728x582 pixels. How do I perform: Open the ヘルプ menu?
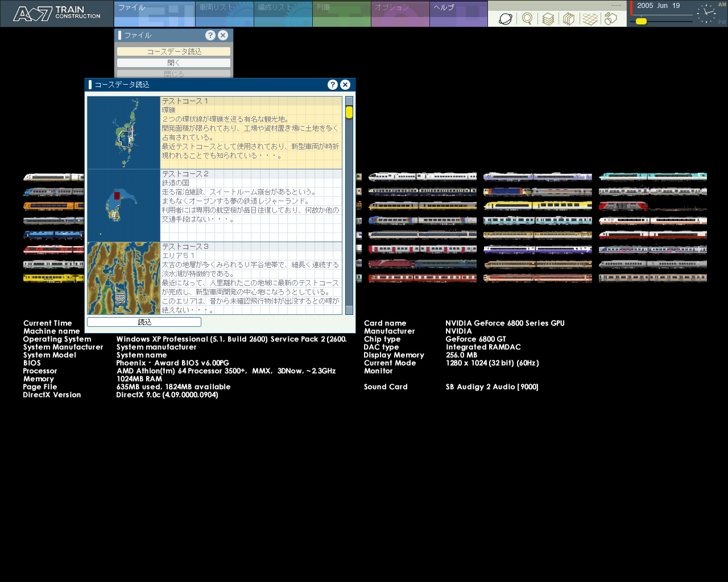458,14
